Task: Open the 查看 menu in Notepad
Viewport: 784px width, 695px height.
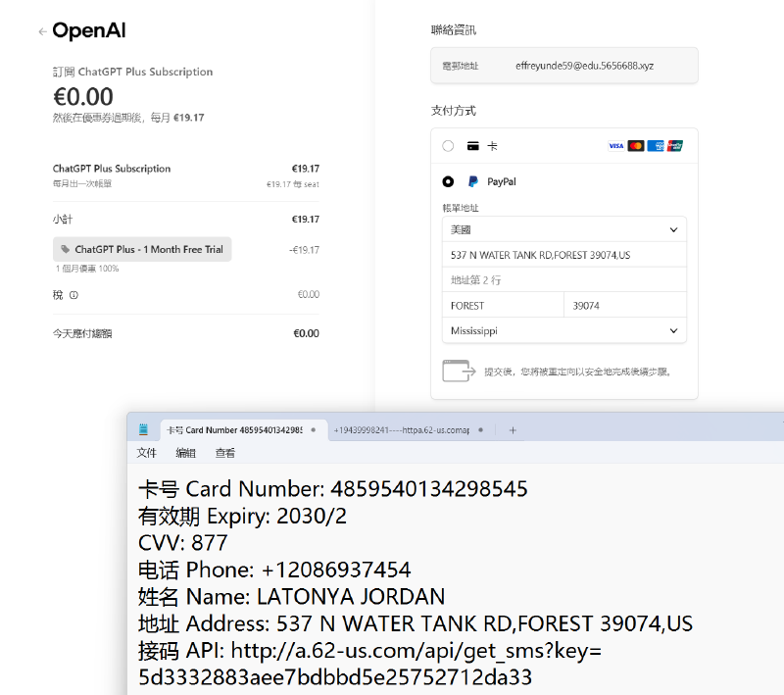Action: 225,453
